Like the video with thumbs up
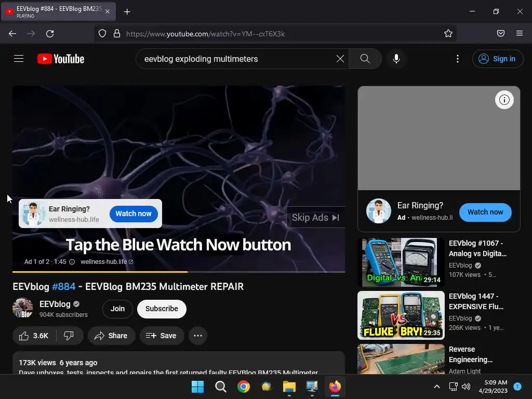Image resolution: width=532 pixels, height=399 pixels. pyautogui.click(x=34, y=336)
